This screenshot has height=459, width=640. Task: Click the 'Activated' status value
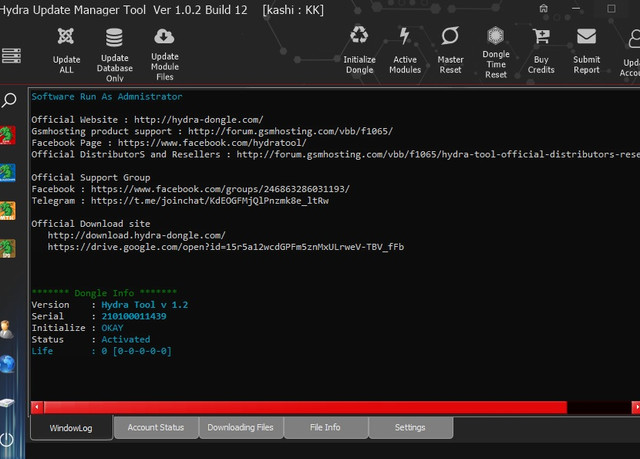click(x=126, y=339)
